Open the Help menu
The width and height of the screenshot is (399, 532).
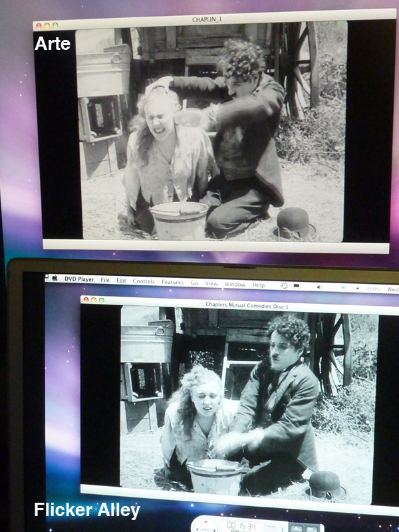point(259,285)
